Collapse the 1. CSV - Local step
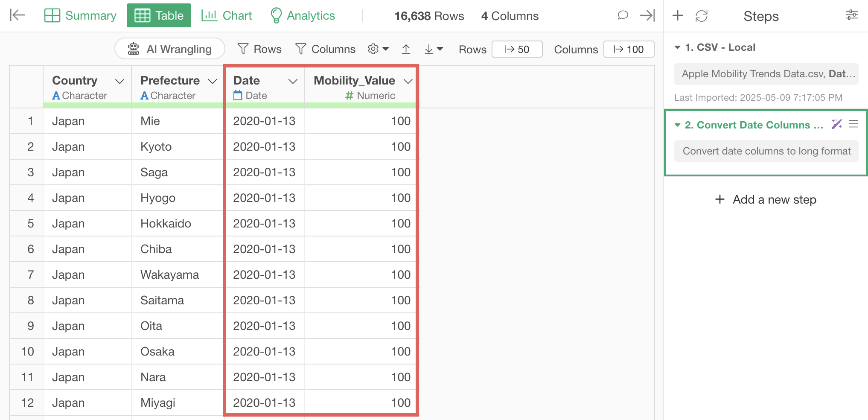This screenshot has height=420, width=868. [x=677, y=47]
